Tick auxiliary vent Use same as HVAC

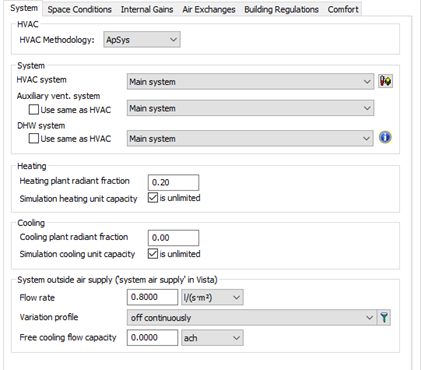(34, 109)
